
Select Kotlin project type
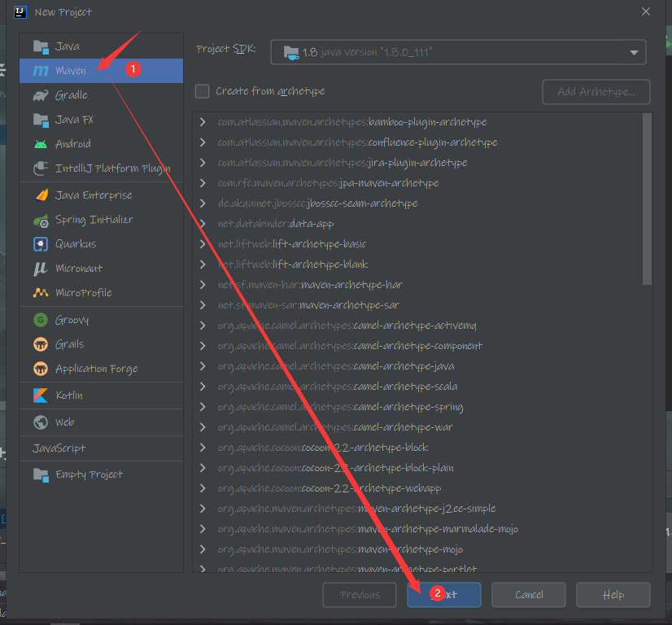click(x=101, y=396)
